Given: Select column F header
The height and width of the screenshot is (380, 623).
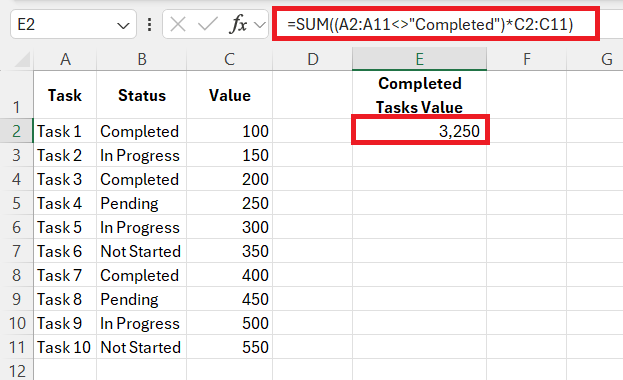Looking at the screenshot, I should point(527,60).
